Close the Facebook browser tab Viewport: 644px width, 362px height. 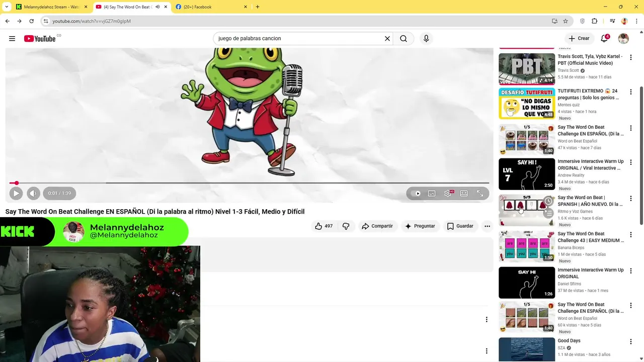[x=246, y=7]
